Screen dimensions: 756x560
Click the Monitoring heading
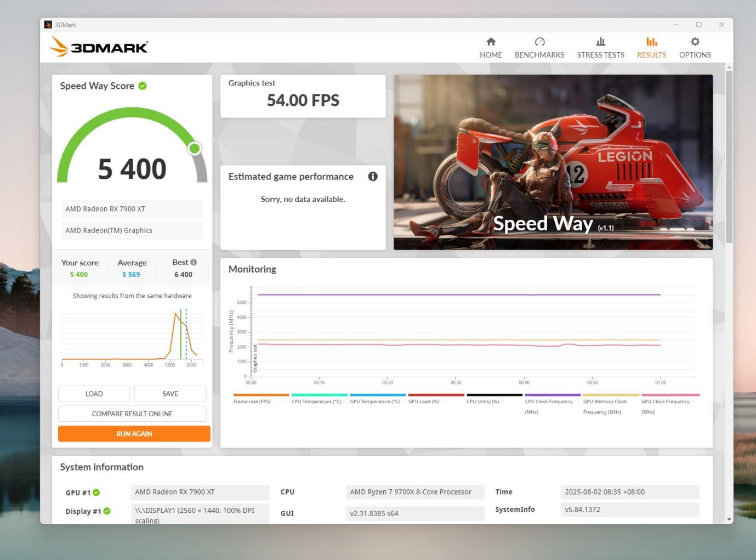coord(252,269)
